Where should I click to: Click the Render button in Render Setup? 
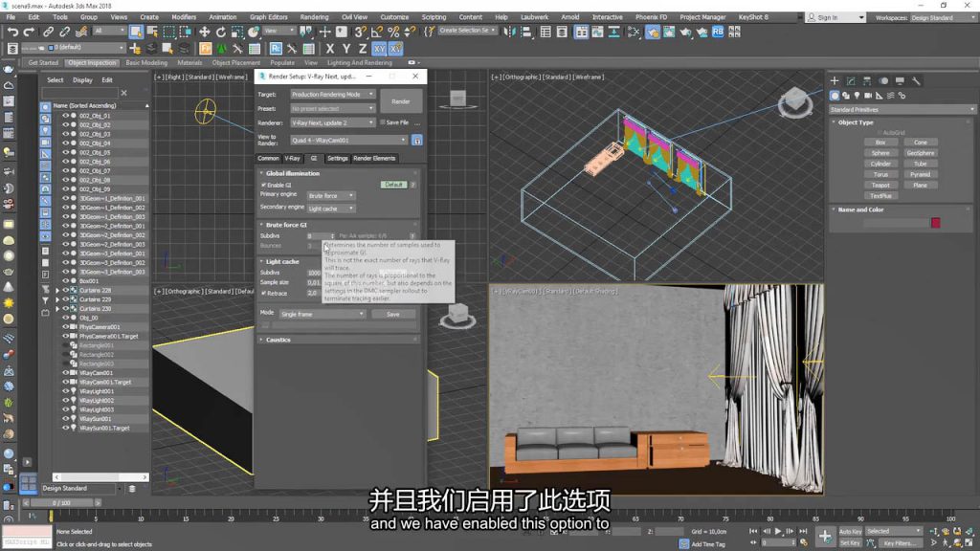pyautogui.click(x=401, y=101)
